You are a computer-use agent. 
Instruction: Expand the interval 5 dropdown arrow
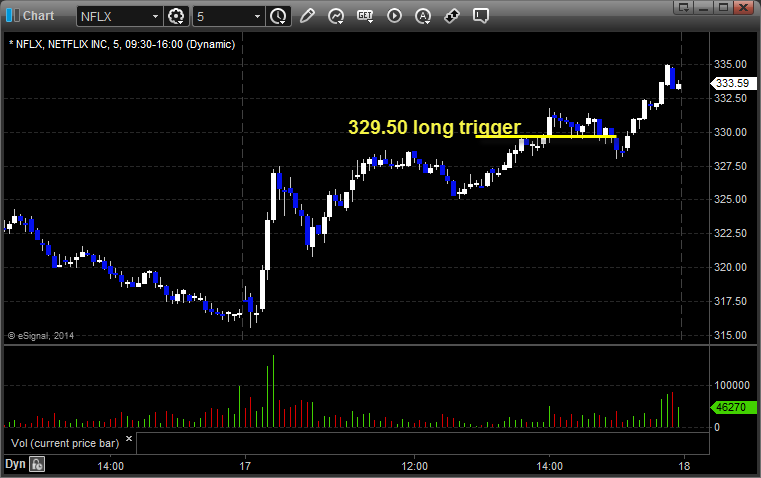tap(257, 16)
